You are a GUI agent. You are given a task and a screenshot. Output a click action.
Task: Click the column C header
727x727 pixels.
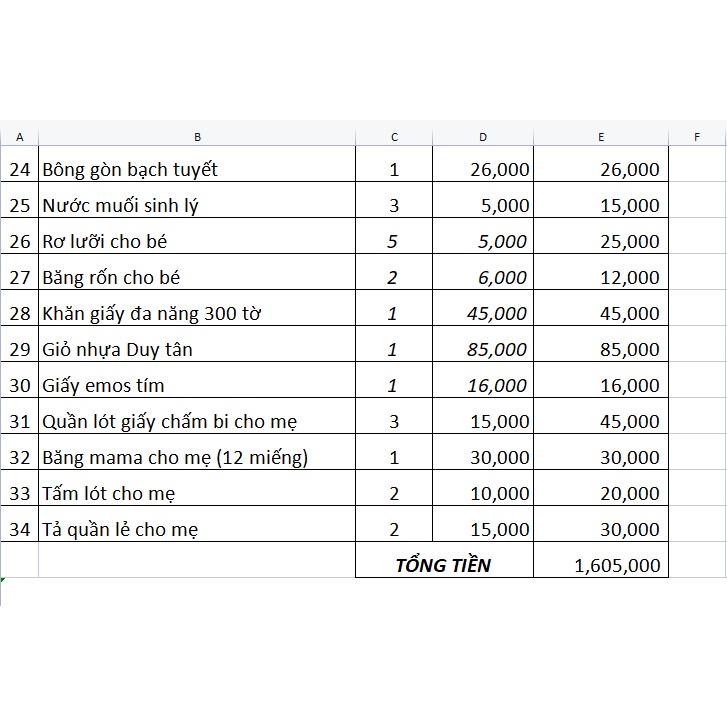[394, 137]
